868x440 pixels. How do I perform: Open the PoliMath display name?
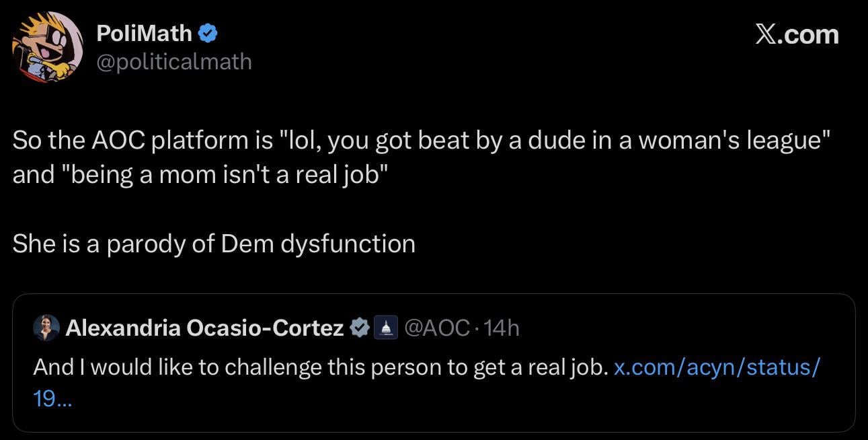tap(145, 32)
